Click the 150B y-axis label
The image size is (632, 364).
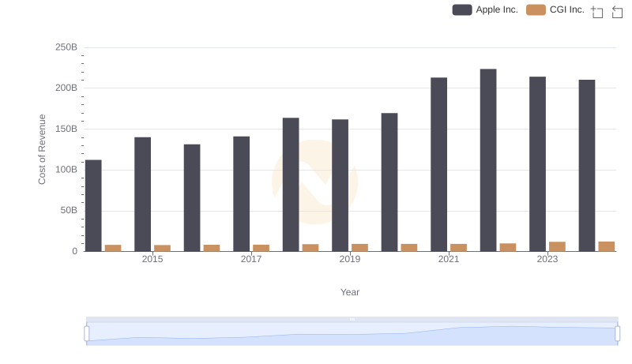(66, 129)
